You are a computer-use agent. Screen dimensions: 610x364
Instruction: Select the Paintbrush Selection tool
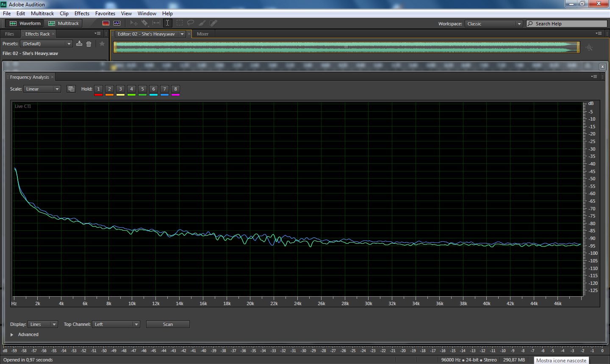click(202, 23)
